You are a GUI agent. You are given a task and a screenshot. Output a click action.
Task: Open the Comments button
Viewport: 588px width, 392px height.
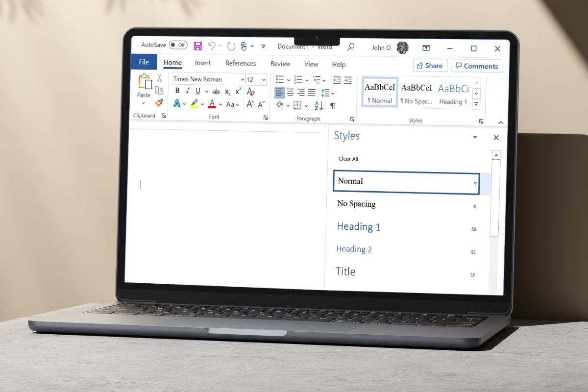pos(477,66)
